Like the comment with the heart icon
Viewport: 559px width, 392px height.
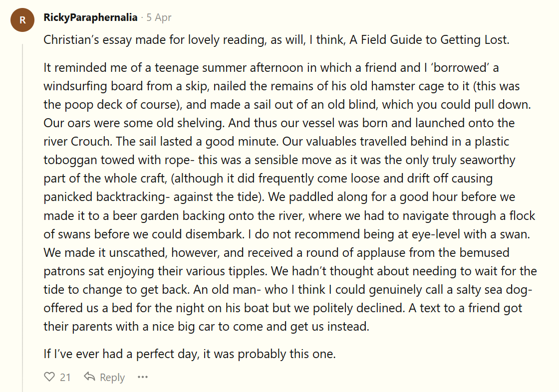tap(49, 377)
